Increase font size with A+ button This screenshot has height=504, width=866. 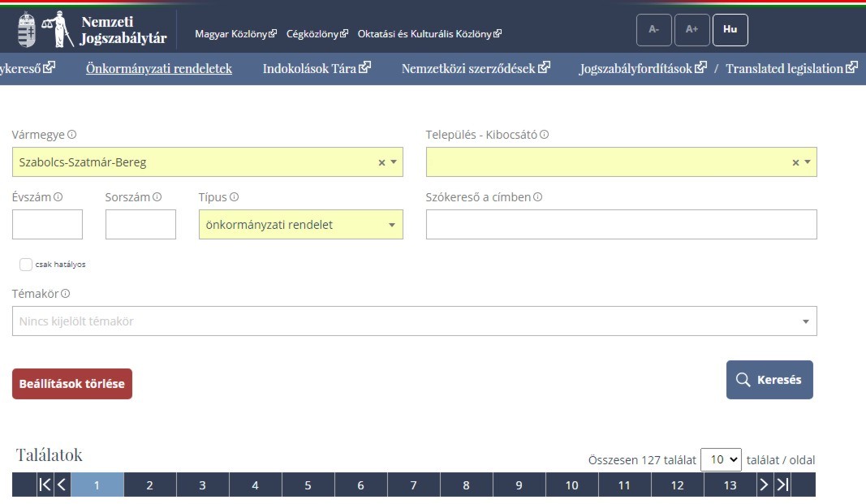click(x=692, y=30)
